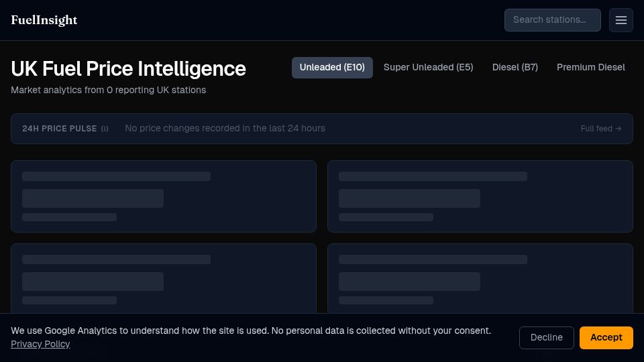
Task: Switch to Super Unleaded (E5) tab
Action: point(428,67)
